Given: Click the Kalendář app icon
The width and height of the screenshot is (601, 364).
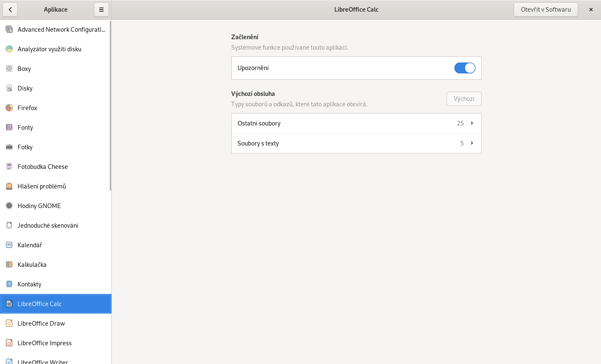Looking at the screenshot, I should tap(9, 245).
